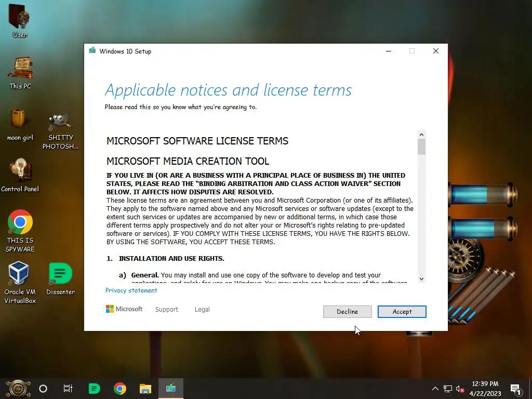Image resolution: width=532 pixels, height=399 pixels.
Task: Show hidden system tray icons
Action: [x=435, y=389]
